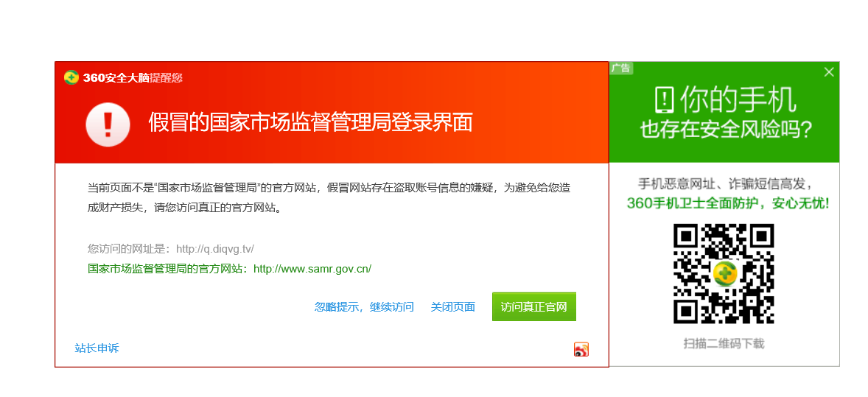Click the warning paragraph about 官方网站
Screen dimensions: 868x397
(329, 198)
